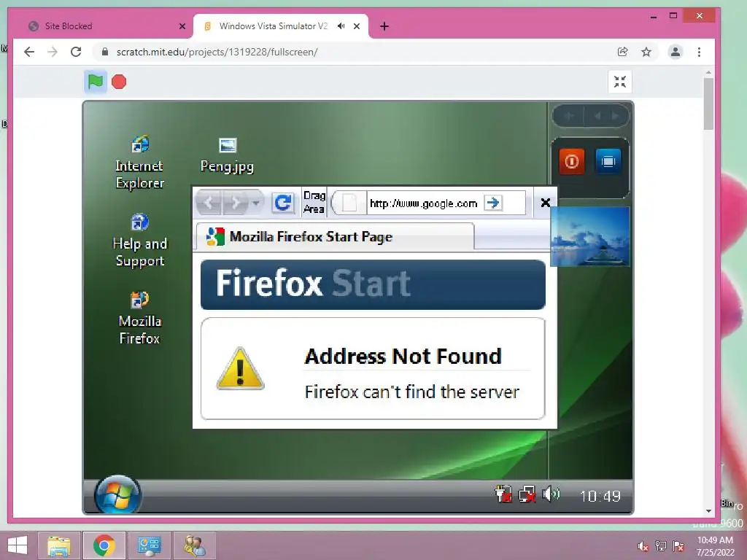Click the Go arrow next to address
Image resolution: width=747 pixels, height=560 pixels.
coord(493,203)
